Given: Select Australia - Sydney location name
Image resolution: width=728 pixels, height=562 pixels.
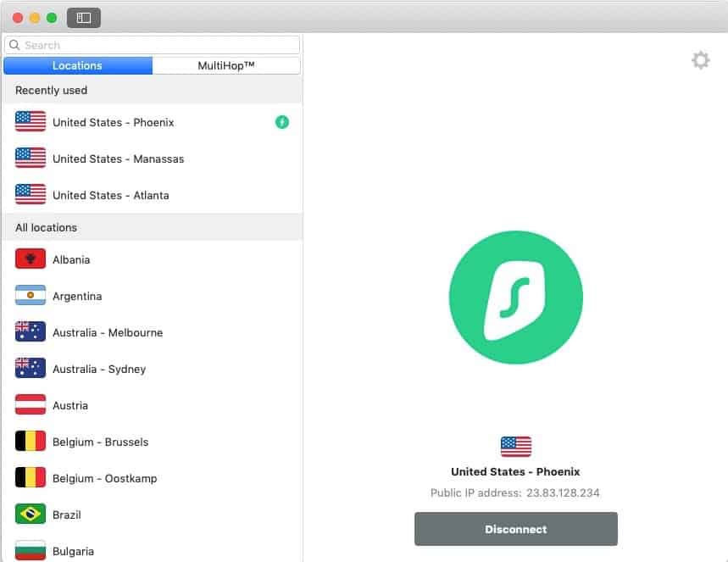Looking at the screenshot, I should 99,370.
